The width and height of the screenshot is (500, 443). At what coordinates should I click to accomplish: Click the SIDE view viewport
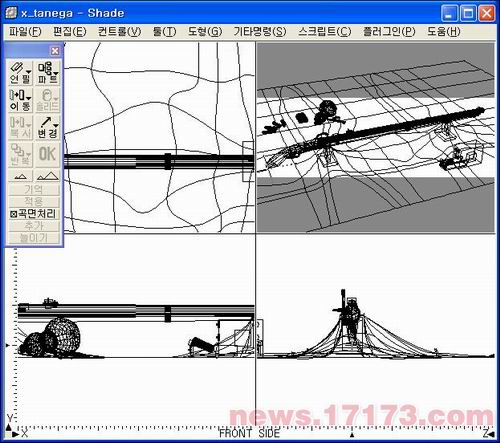coord(376,330)
